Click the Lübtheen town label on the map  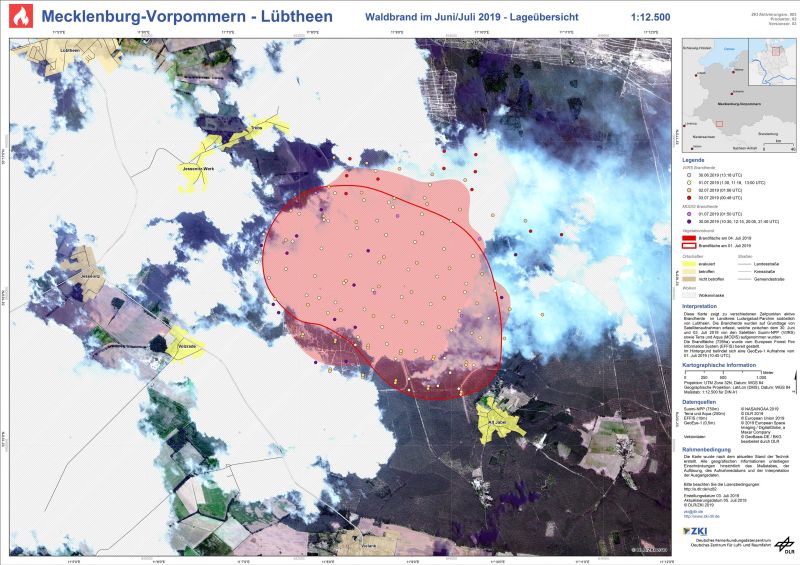(x=70, y=49)
